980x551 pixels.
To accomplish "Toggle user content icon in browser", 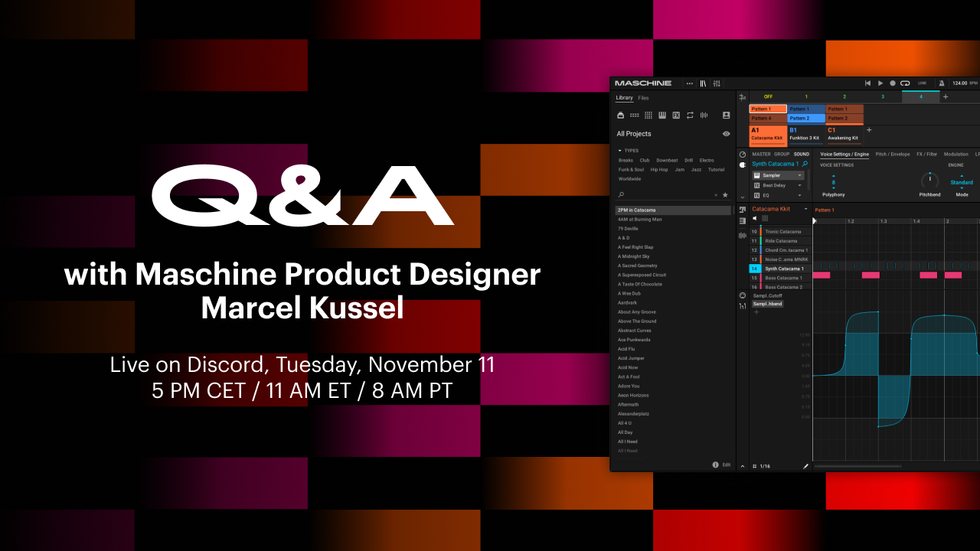I will [x=726, y=115].
